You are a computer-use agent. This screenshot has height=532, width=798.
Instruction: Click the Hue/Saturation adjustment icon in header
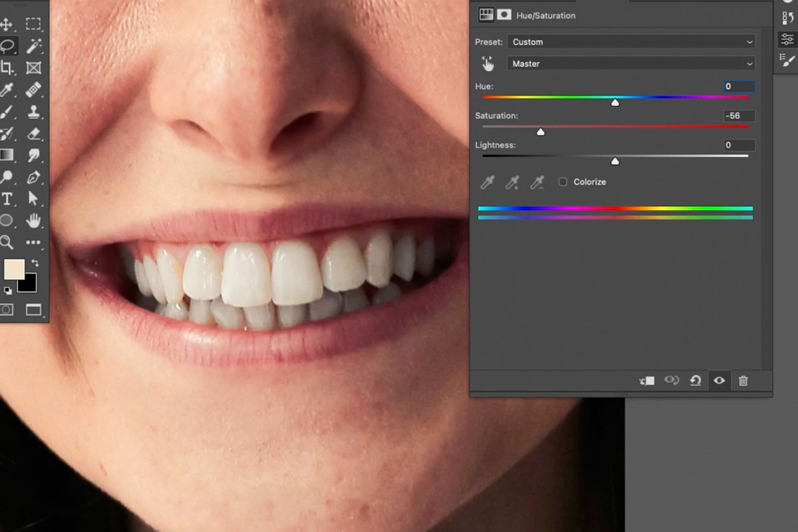(487, 15)
